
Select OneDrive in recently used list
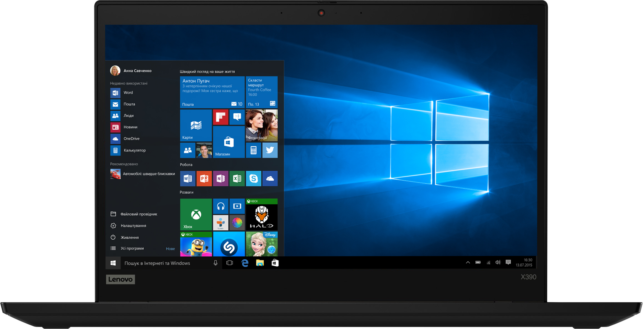[x=131, y=139]
